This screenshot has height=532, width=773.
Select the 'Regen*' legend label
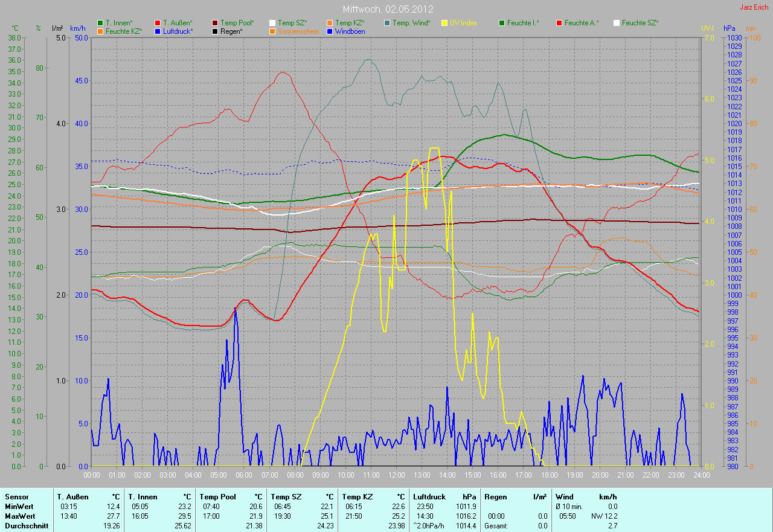click(231, 31)
